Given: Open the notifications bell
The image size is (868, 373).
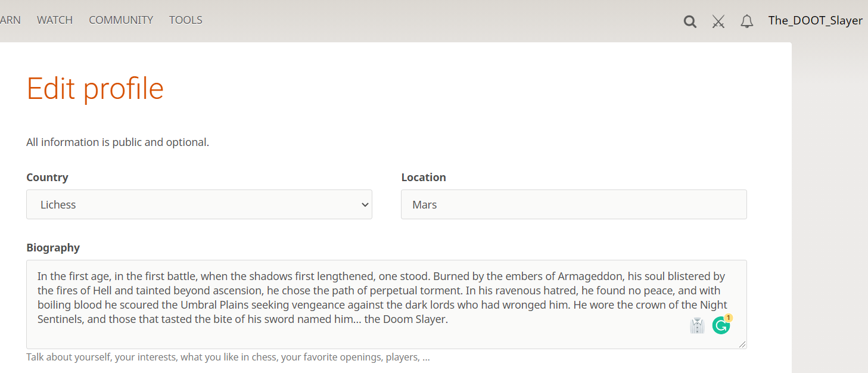Looking at the screenshot, I should pos(746,22).
